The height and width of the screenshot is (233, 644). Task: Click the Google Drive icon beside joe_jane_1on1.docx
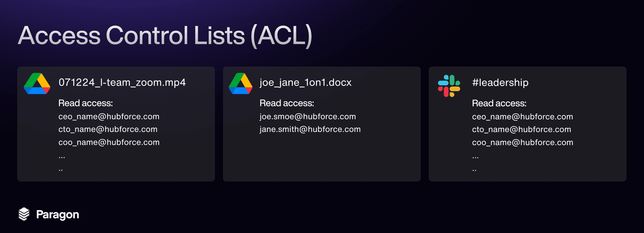[241, 84]
